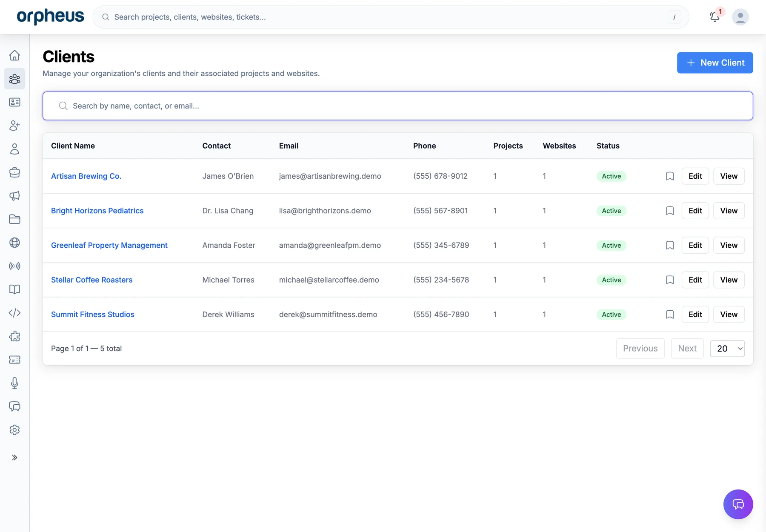766x532 pixels.
Task: Click the Client Name column header
Action: [x=73, y=146]
